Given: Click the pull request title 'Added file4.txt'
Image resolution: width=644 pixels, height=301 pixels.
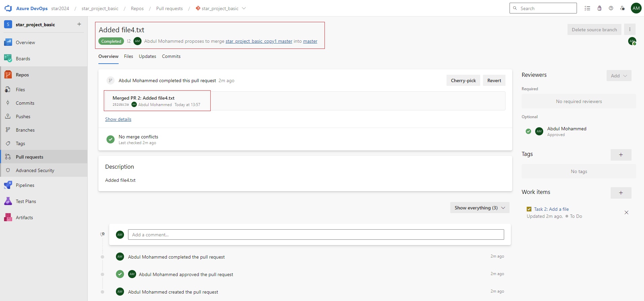Looking at the screenshot, I should click(x=121, y=30).
